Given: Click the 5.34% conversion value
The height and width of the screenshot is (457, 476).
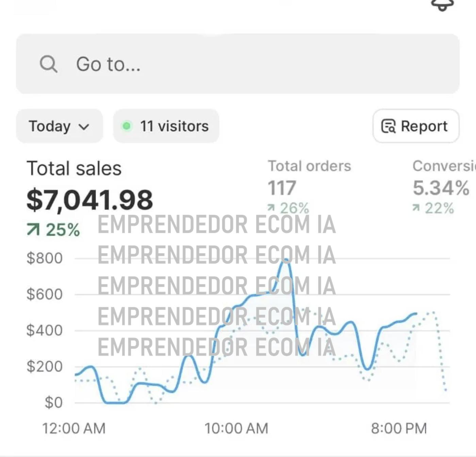Looking at the screenshot, I should tap(441, 188).
